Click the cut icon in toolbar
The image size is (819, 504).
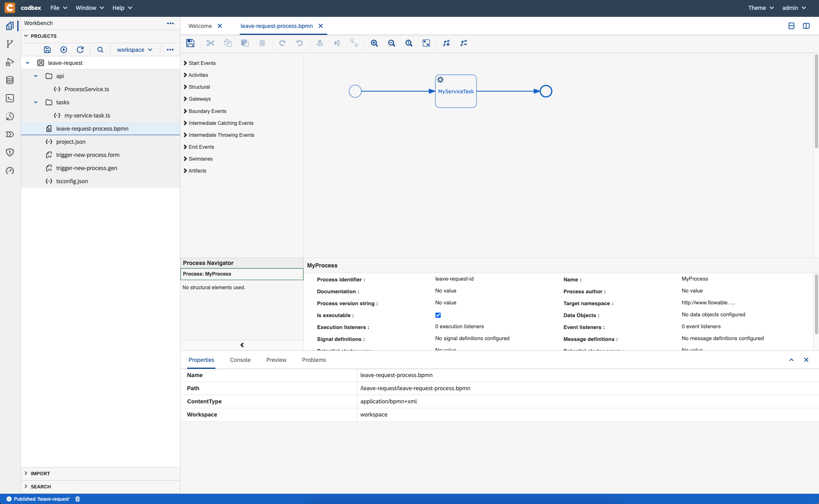(x=210, y=43)
